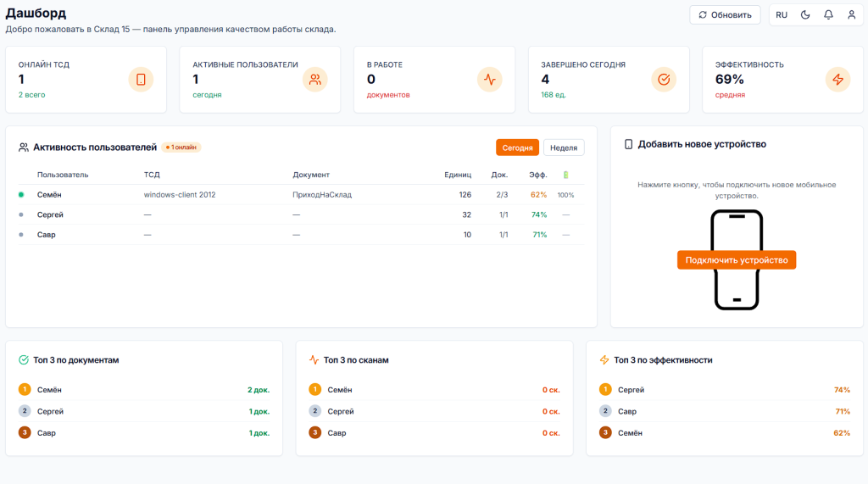Image resolution: width=868 pixels, height=484 pixels.
Task: Open notifications via bell icon
Action: [828, 15]
